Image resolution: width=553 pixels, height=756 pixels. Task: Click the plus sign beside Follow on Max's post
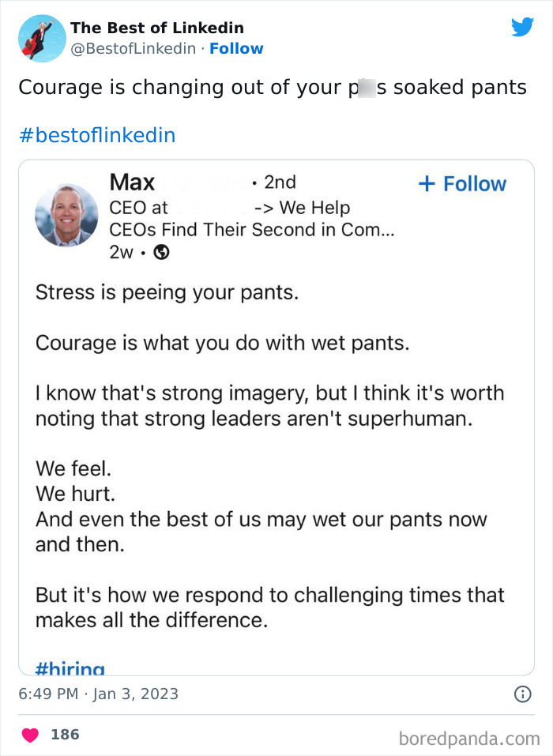pyautogui.click(x=427, y=183)
